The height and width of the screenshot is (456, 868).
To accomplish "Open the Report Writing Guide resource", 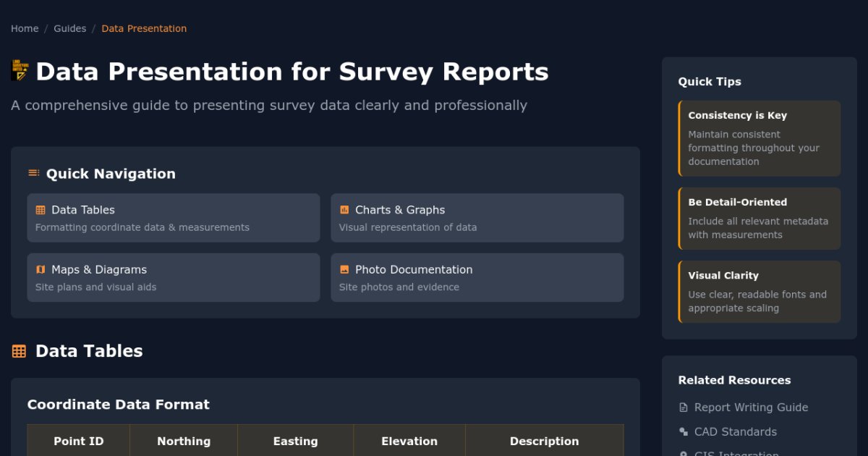I will point(752,408).
